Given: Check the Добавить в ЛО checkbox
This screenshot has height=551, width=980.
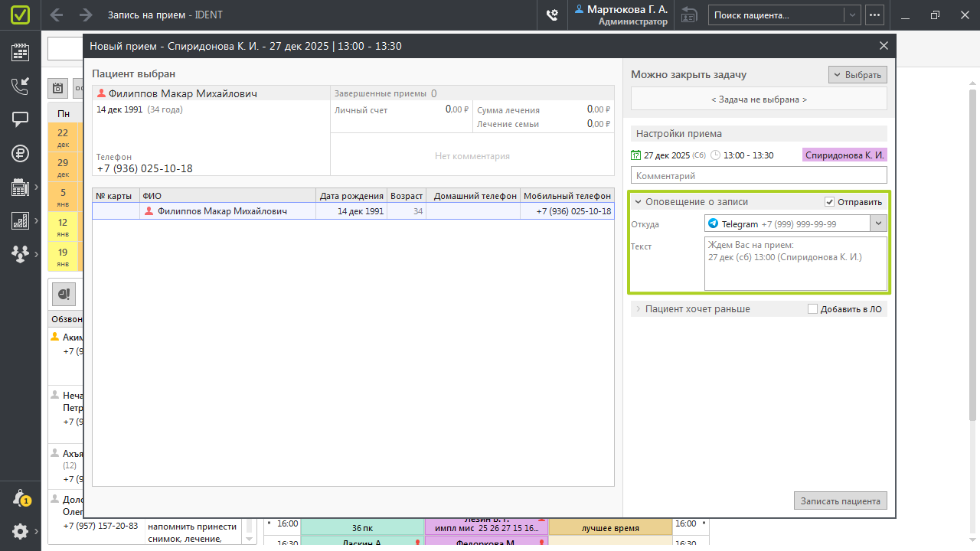Looking at the screenshot, I should [x=813, y=309].
